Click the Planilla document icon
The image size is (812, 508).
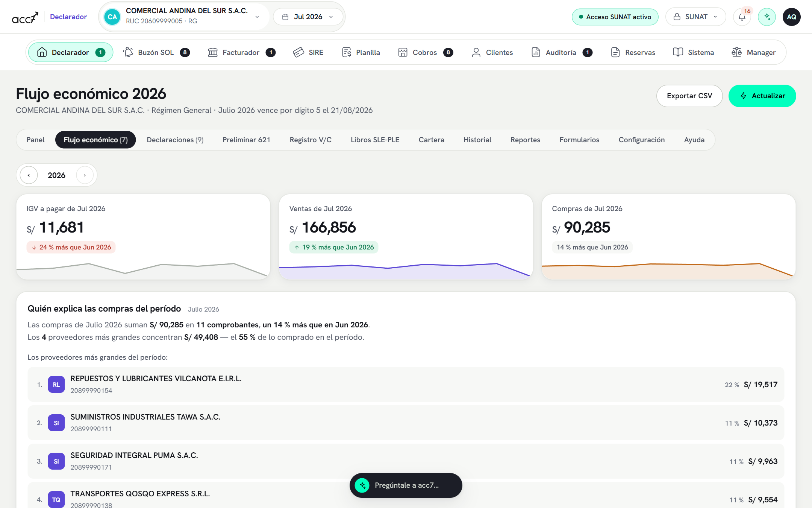click(347, 52)
